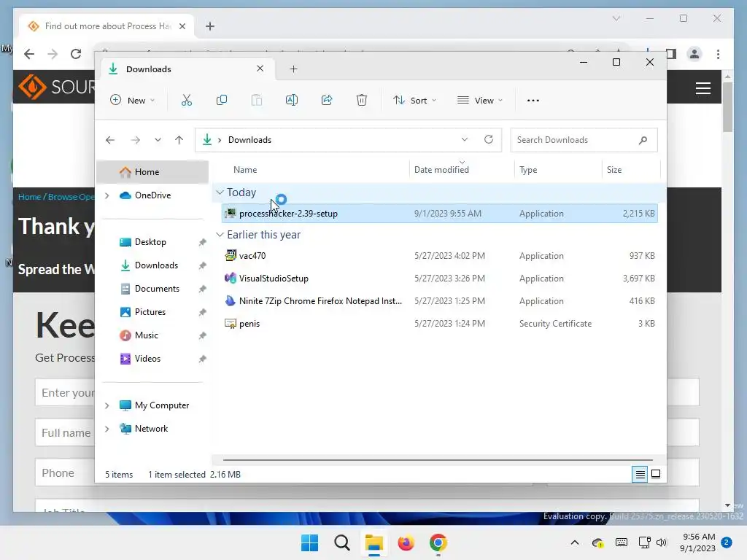Go up one folder level arrow

point(179,140)
